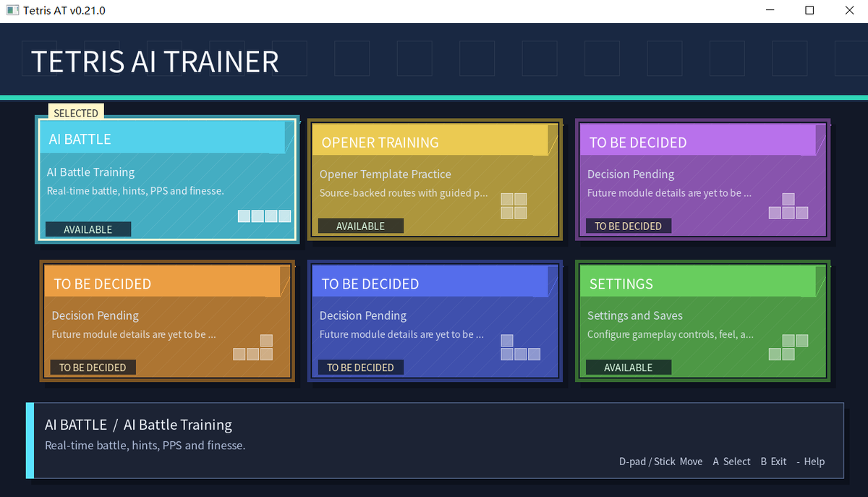
Task: Click footer description 'Real-time battle, hints, PPS and finesse.'
Action: [x=145, y=446]
